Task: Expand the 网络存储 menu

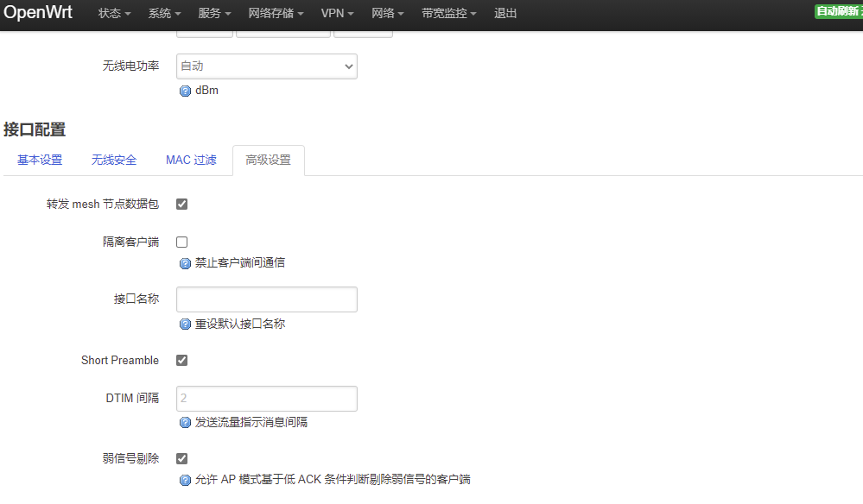Action: tap(276, 13)
